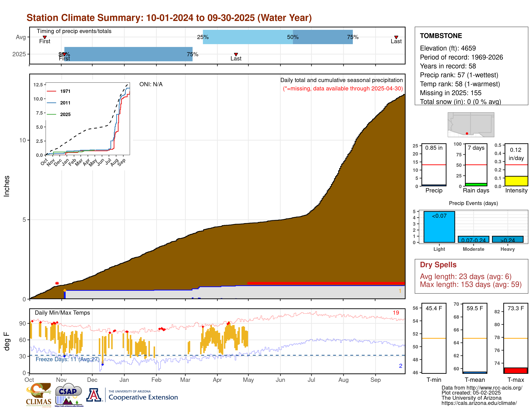Click the 2025 'First' red triangle marker
Viewport: 532px width, 411px height.
click(64, 54)
